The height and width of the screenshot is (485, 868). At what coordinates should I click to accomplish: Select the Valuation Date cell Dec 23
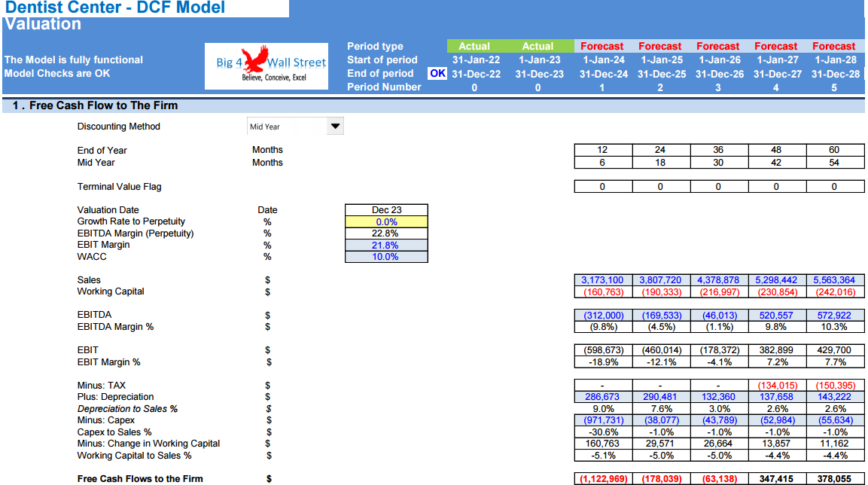pos(386,210)
